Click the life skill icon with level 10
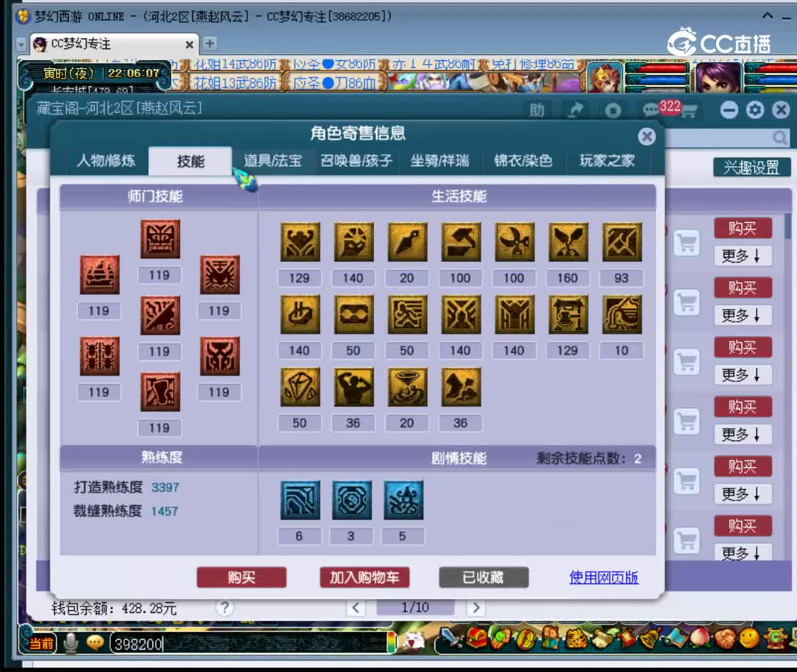The image size is (797, 672). (x=621, y=314)
